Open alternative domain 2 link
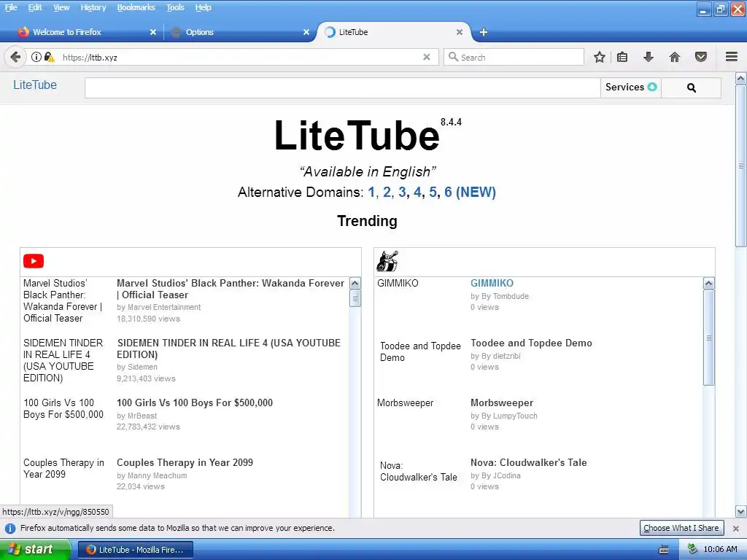The height and width of the screenshot is (560, 747). pyautogui.click(x=387, y=192)
